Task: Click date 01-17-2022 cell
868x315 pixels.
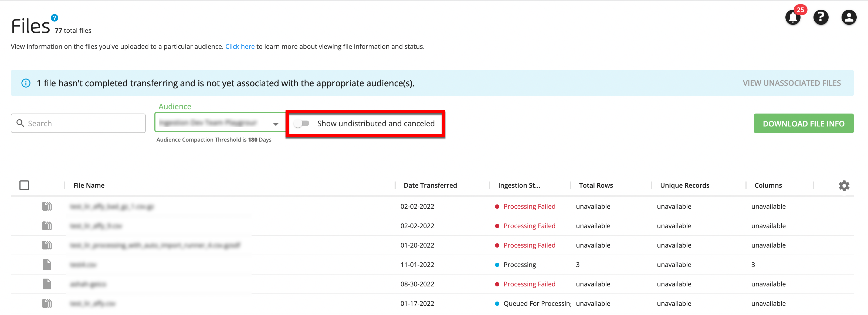Action: click(417, 304)
